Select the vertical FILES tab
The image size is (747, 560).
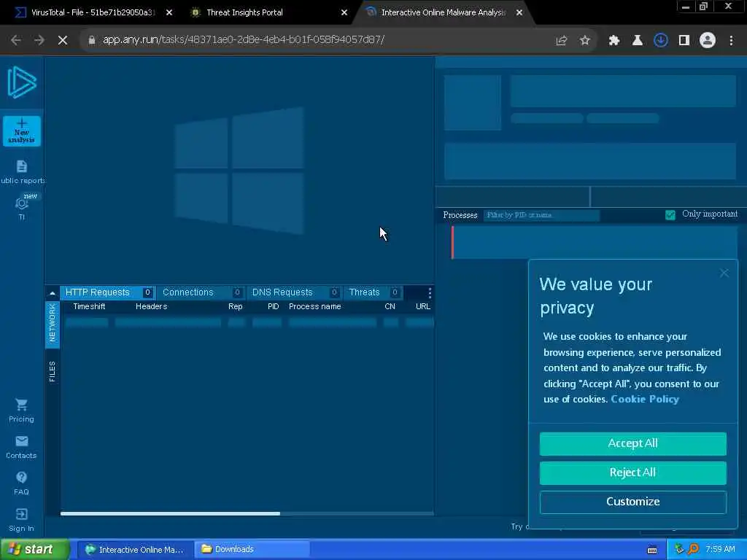click(53, 371)
